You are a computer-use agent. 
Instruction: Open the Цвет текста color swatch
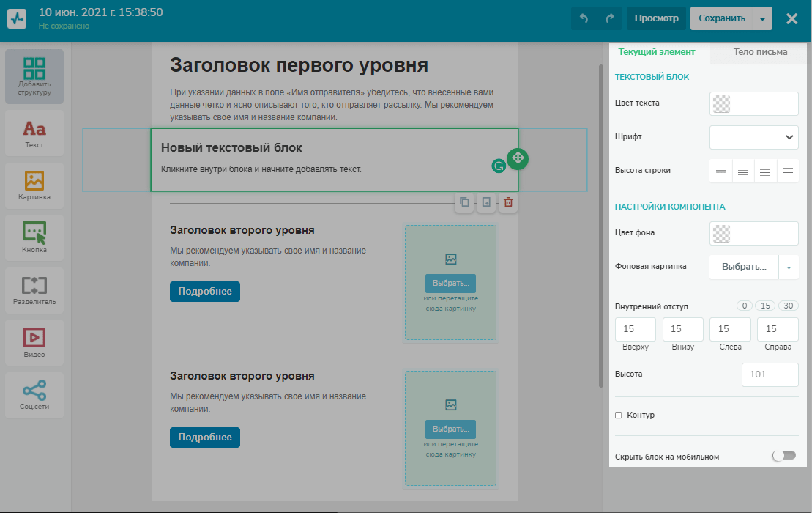(723, 103)
